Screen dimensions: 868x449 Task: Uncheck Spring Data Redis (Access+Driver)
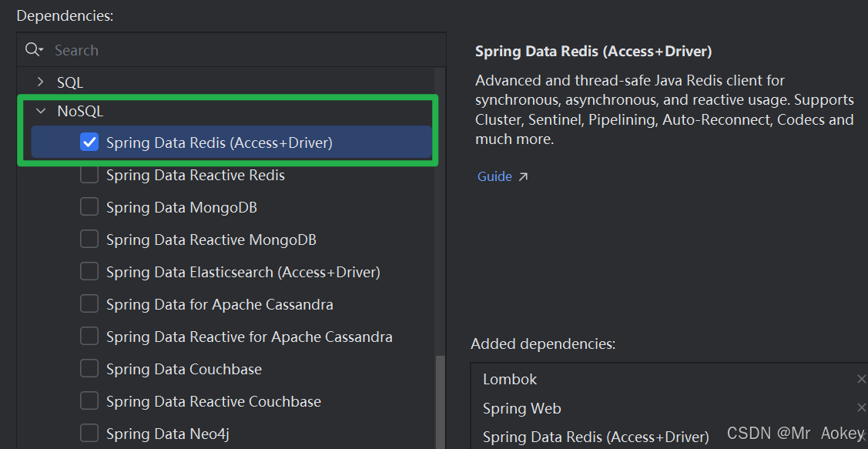pos(89,142)
